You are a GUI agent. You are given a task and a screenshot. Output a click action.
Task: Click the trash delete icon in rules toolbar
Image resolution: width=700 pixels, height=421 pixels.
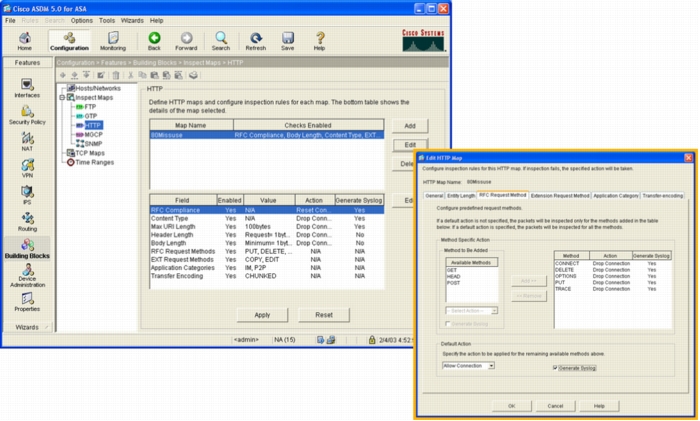click(x=116, y=75)
